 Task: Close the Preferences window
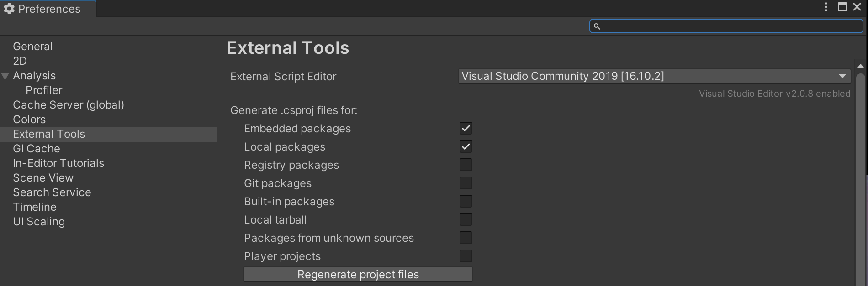857,7
